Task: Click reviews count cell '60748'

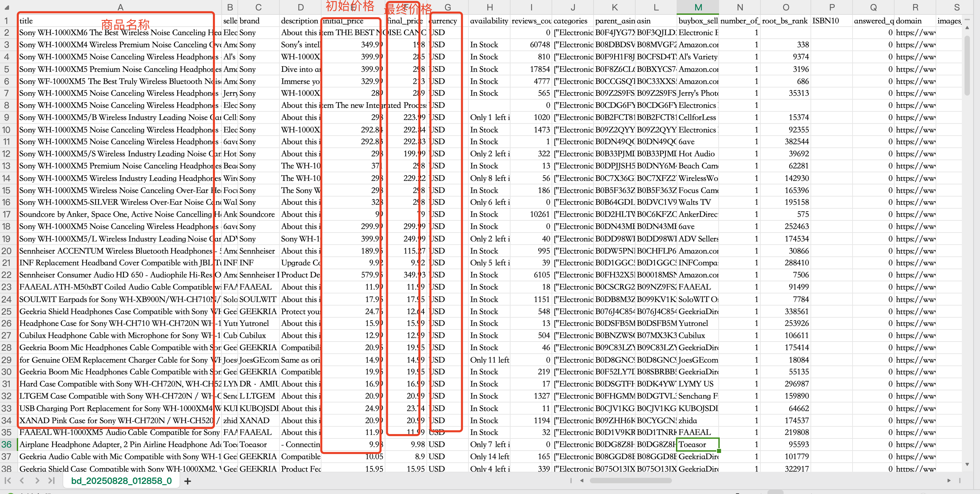Action: pos(531,44)
